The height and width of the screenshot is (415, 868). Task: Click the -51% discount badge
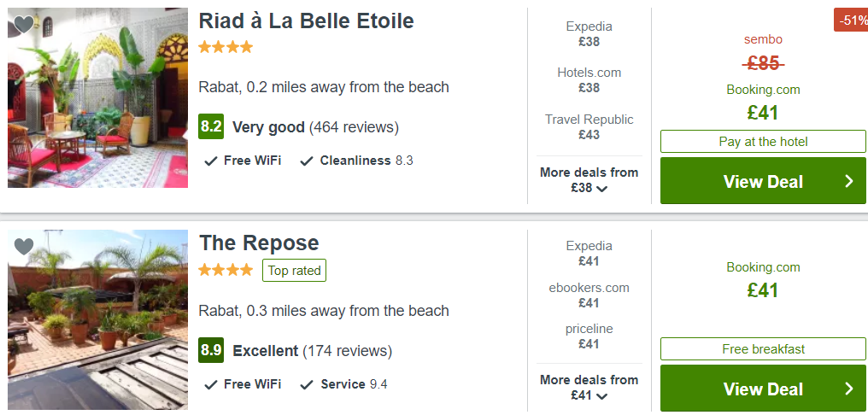[852, 20]
